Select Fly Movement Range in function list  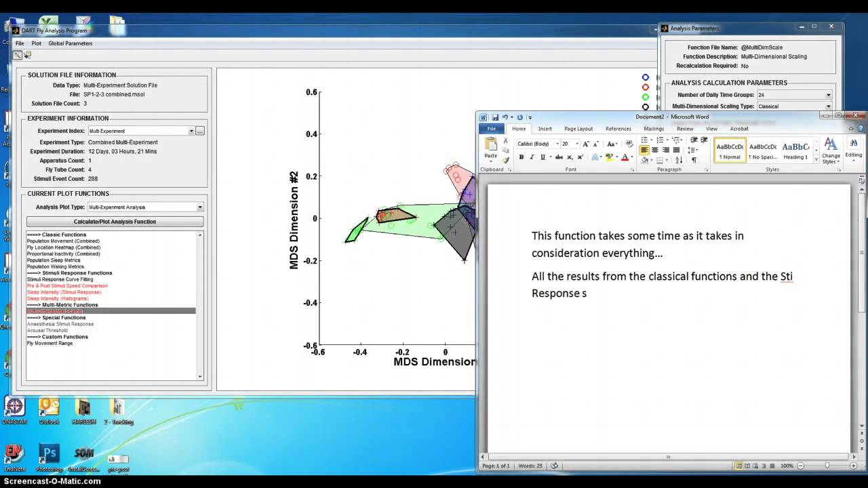50,343
